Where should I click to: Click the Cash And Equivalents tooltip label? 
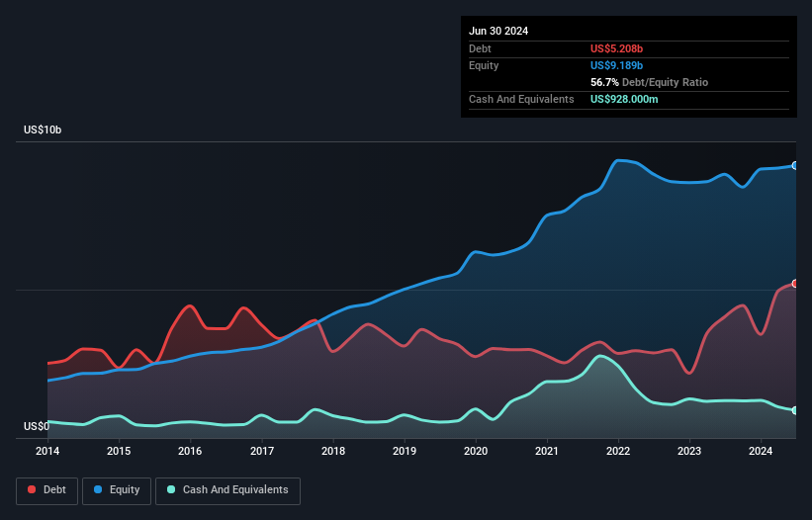tap(521, 99)
